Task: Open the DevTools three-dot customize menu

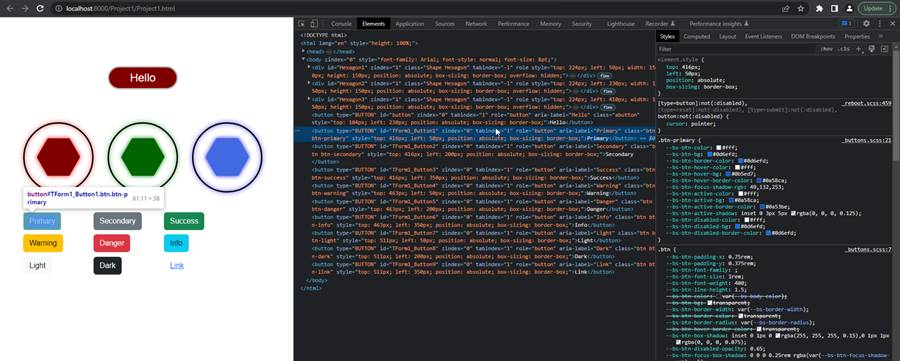Action: point(879,24)
